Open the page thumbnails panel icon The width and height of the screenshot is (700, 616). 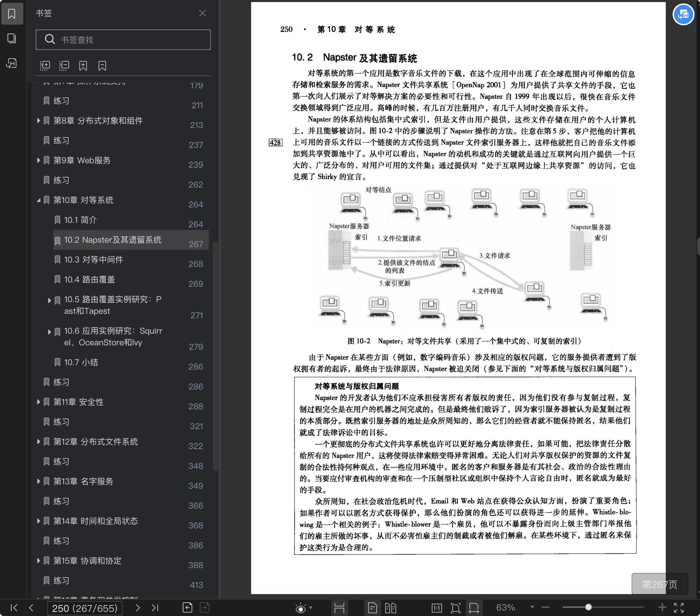(12, 38)
